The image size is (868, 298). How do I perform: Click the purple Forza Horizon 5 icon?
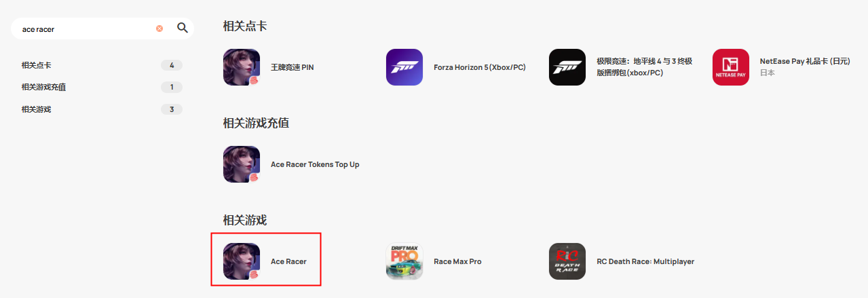tap(404, 67)
